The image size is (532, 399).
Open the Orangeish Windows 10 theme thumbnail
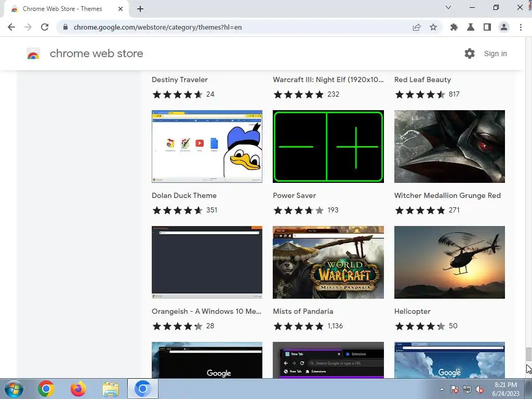coord(207,262)
